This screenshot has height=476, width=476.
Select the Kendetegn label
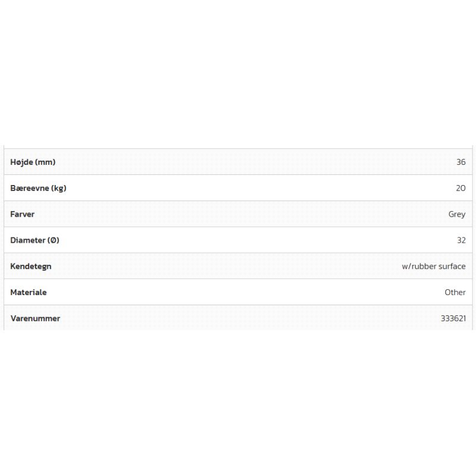[31, 267]
